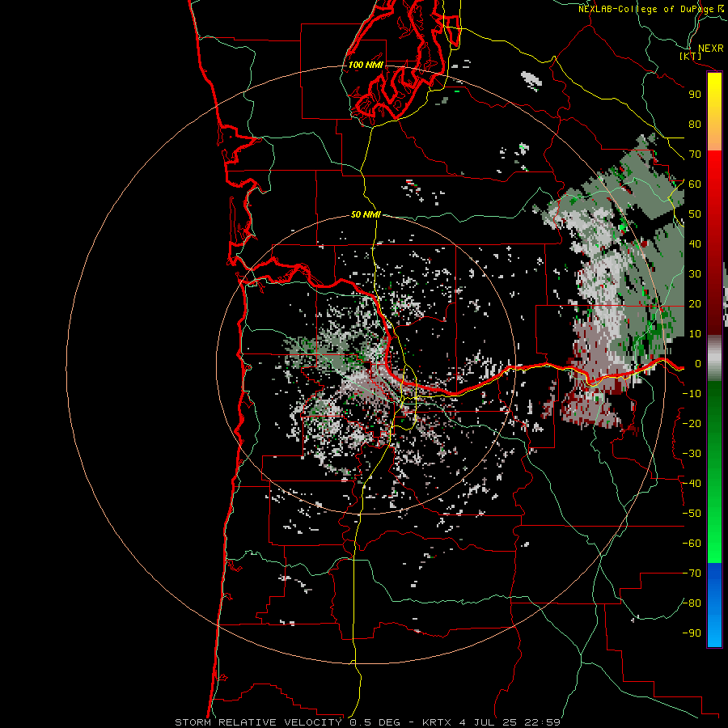The height and width of the screenshot is (728, 728).
Task: Click the -80 value on velocity scale
Action: (x=692, y=603)
